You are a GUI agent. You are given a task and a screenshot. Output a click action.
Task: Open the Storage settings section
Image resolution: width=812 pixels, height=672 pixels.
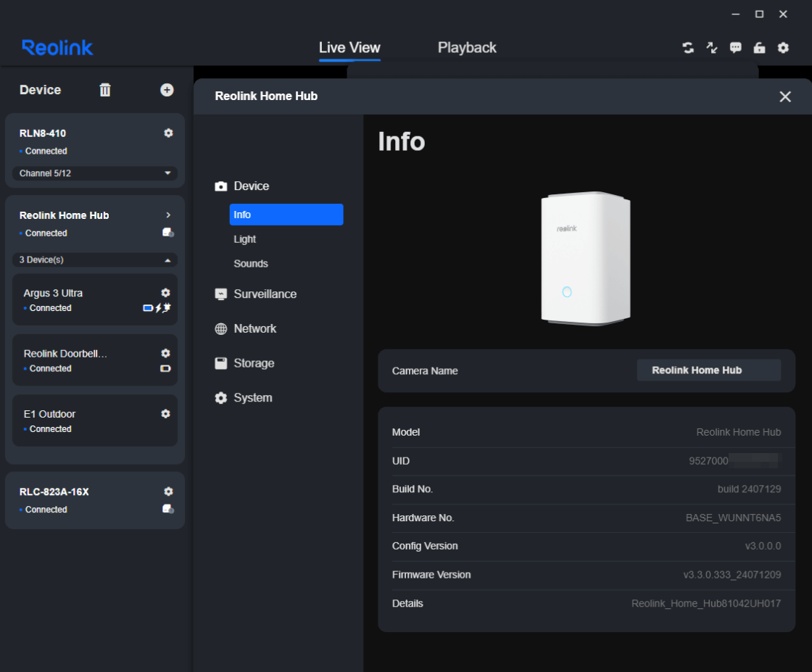(x=254, y=363)
